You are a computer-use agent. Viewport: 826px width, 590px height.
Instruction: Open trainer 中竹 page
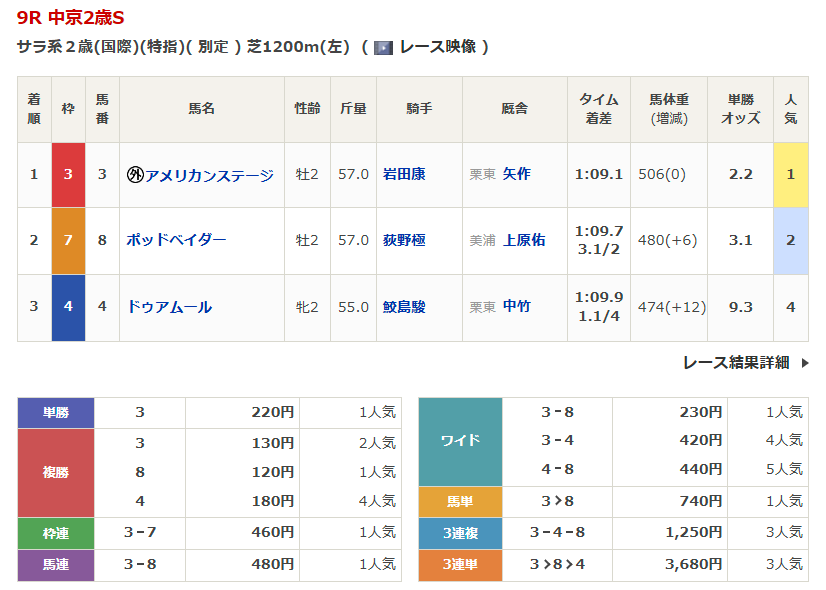(516, 307)
